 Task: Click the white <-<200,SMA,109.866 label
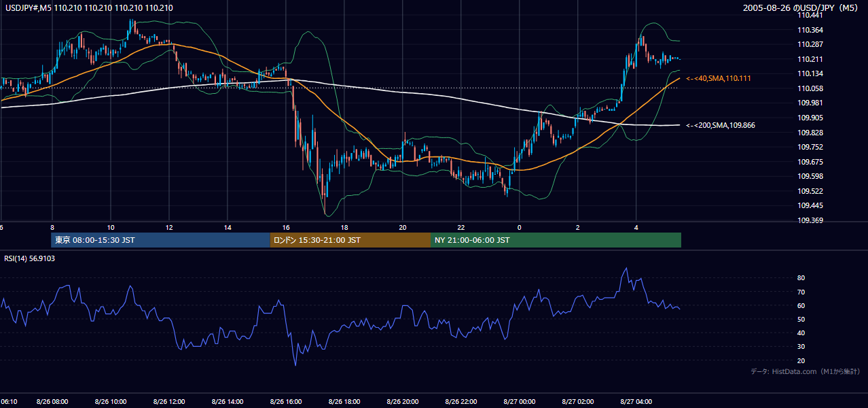tap(720, 125)
